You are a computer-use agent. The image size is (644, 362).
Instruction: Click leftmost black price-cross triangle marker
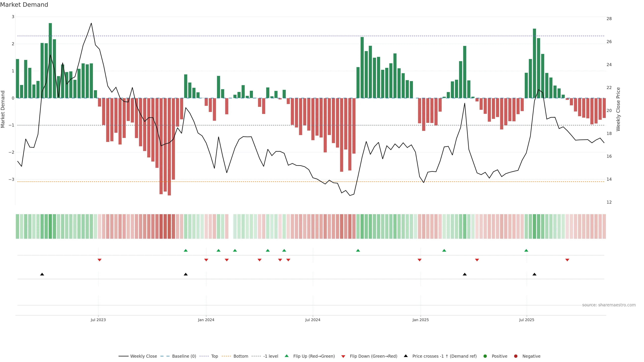(x=42, y=274)
